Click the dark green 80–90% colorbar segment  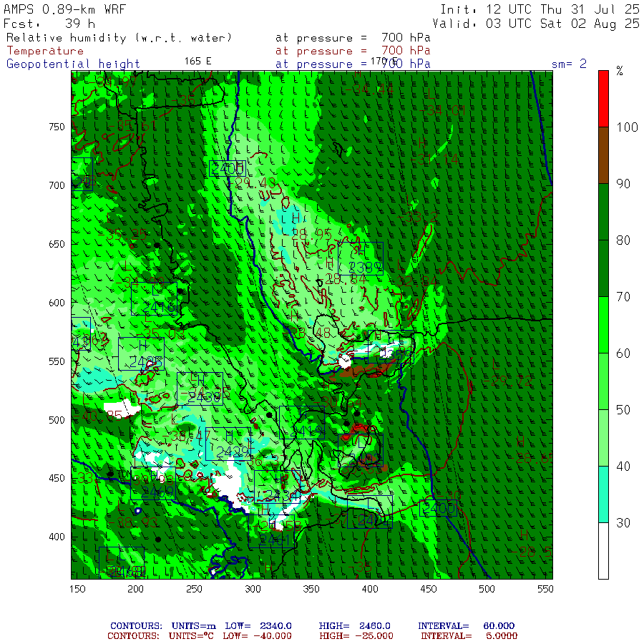(603, 212)
